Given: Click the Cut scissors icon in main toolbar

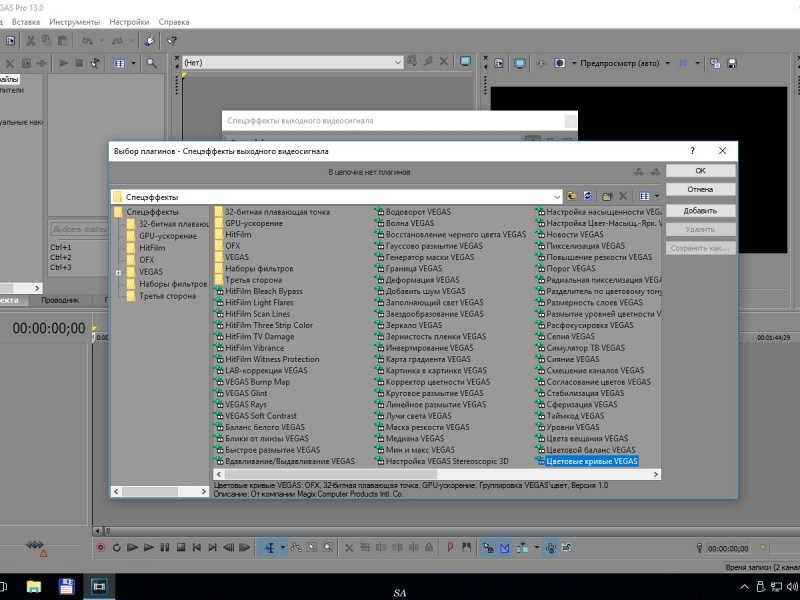Looking at the screenshot, I should pyautogui.click(x=31, y=41).
